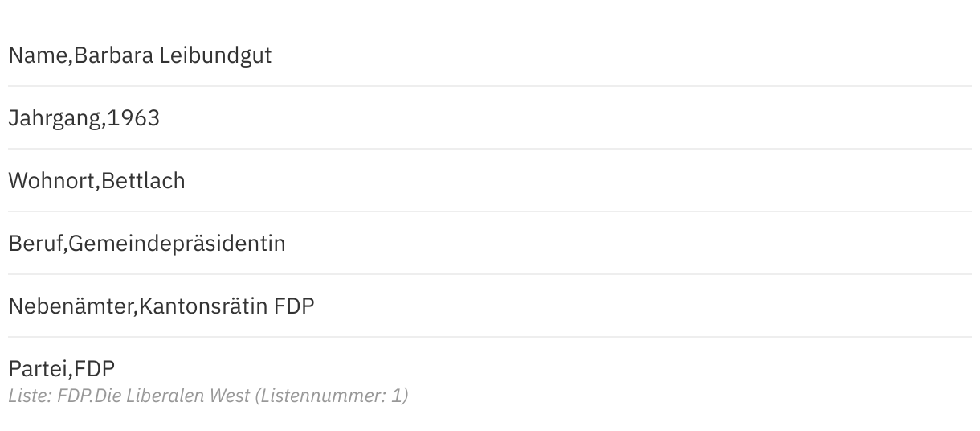Click "FDP" after Kantonsrätin
The image size is (980, 431).
click(294, 306)
